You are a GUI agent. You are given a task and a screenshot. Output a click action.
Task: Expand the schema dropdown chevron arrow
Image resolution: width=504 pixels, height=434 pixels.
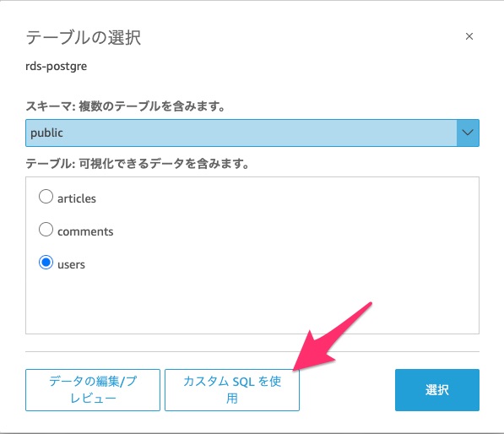(468, 133)
